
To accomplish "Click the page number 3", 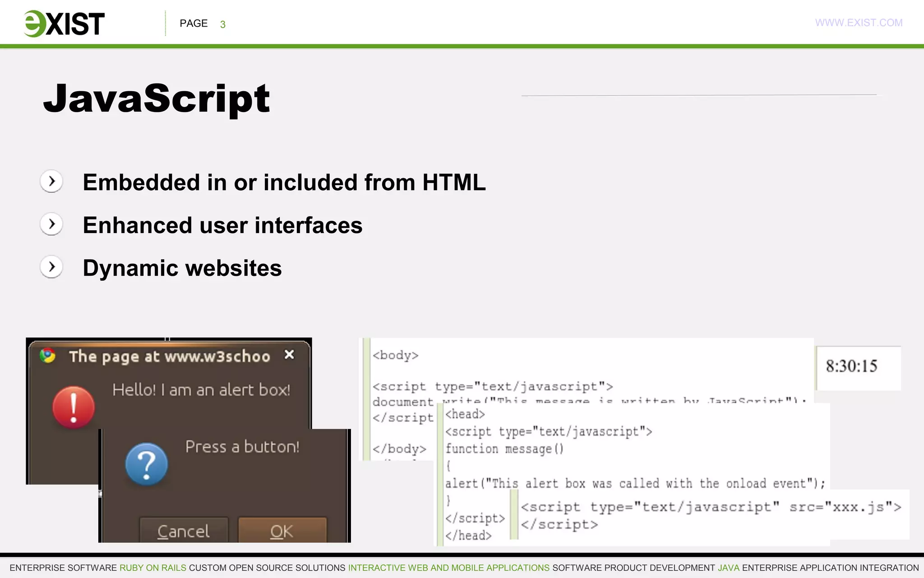I will pyautogui.click(x=222, y=24).
